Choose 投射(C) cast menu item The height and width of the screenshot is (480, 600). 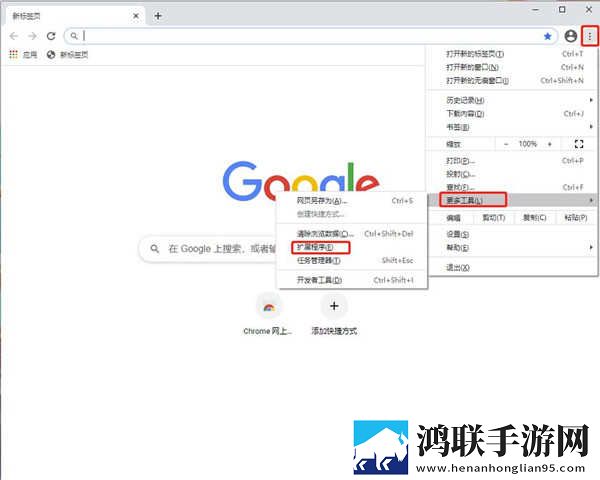click(512, 174)
